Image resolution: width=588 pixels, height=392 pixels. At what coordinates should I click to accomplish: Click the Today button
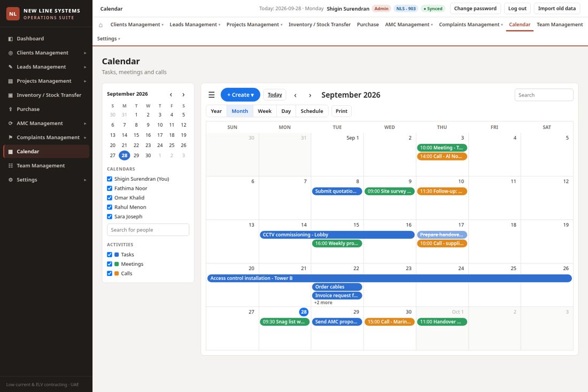coord(275,95)
